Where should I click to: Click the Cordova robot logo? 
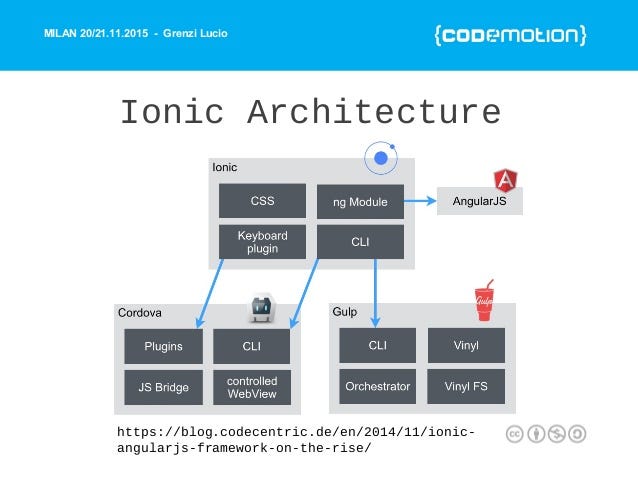click(262, 308)
